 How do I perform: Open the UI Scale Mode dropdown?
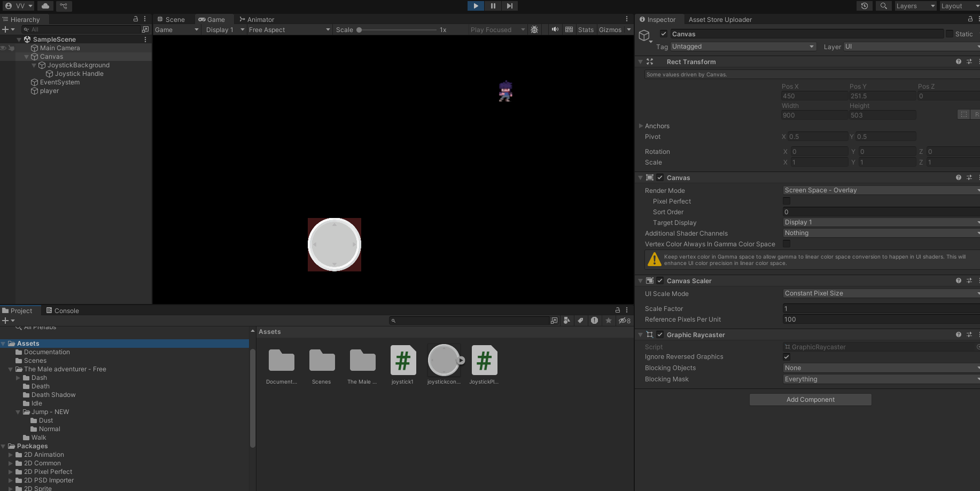point(880,293)
